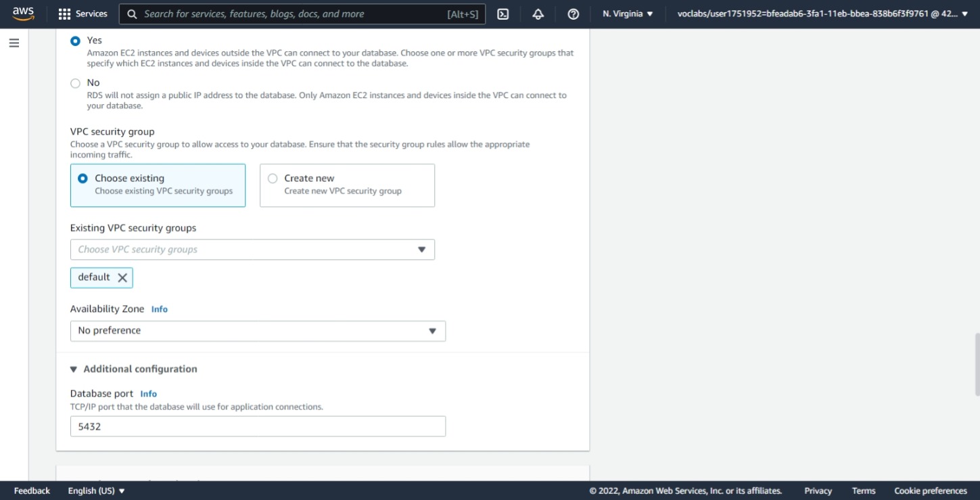Image resolution: width=980 pixels, height=500 pixels.
Task: Select the No public access radio button
Action: pos(75,83)
